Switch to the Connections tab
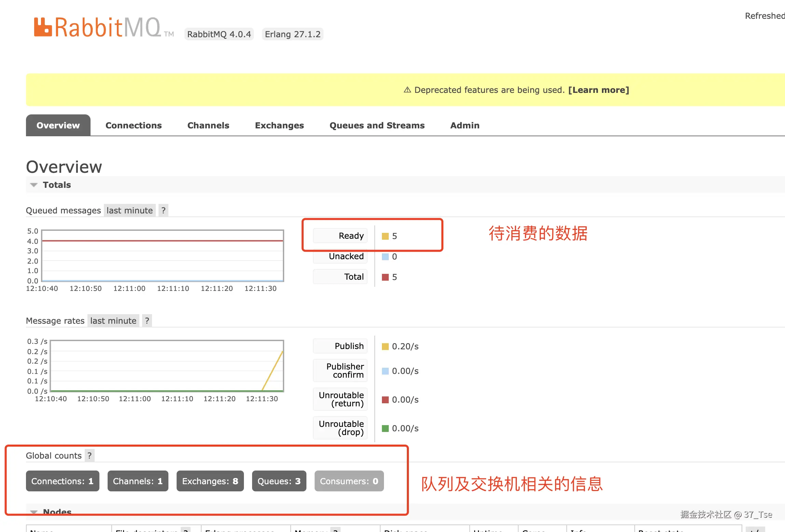The height and width of the screenshot is (532, 785). pyautogui.click(x=134, y=125)
